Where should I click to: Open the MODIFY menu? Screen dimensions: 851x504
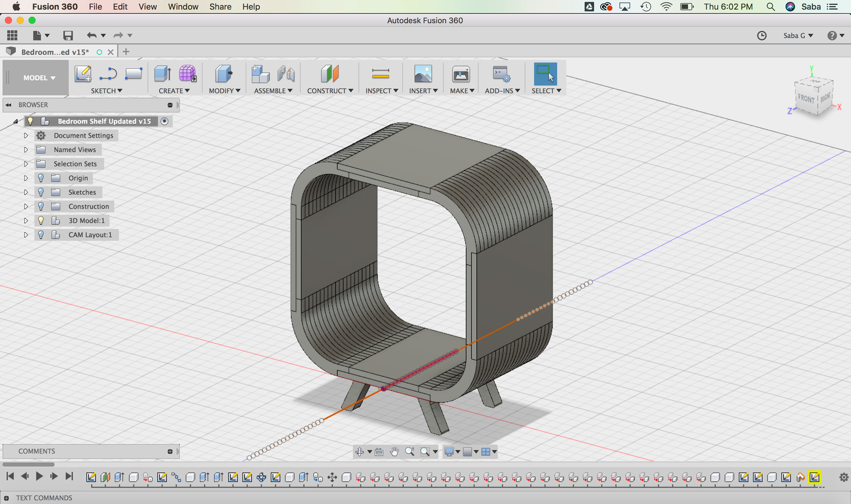[x=224, y=90]
